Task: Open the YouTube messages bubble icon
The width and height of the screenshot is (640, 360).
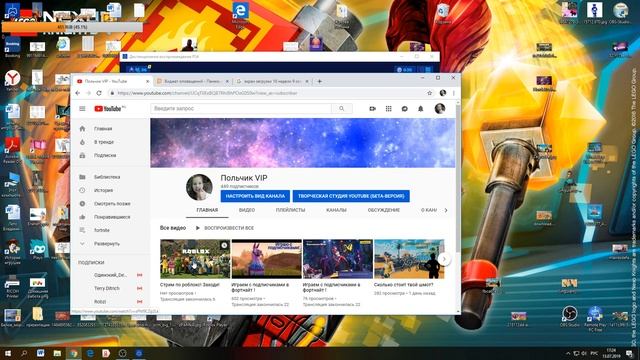Action: coord(404,109)
